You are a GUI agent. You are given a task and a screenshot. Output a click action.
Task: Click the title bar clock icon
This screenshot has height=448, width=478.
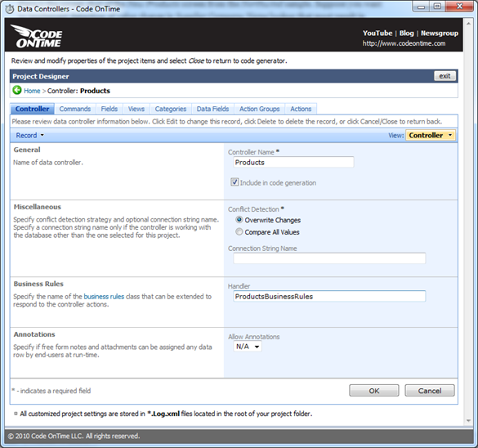(x=10, y=9)
